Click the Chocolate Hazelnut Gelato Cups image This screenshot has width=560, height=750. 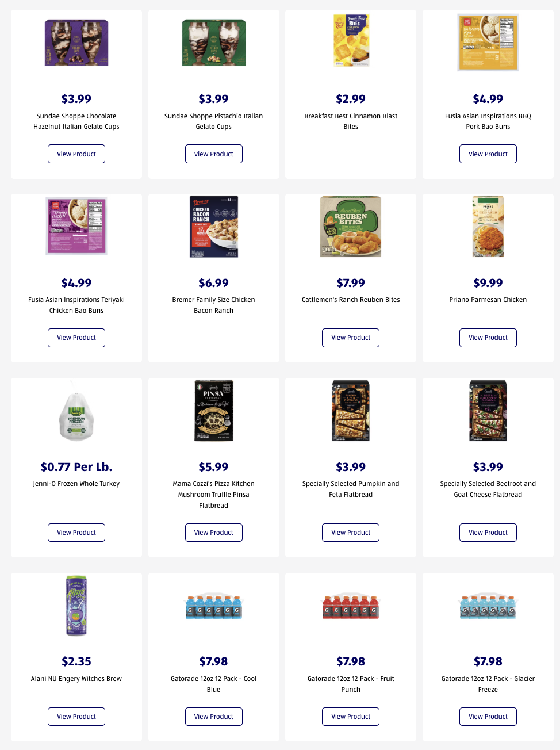coord(76,43)
